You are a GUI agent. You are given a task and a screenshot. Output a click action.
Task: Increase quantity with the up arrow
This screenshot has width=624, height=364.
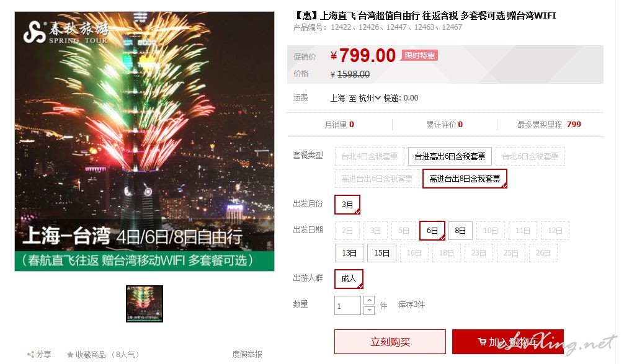369,300
